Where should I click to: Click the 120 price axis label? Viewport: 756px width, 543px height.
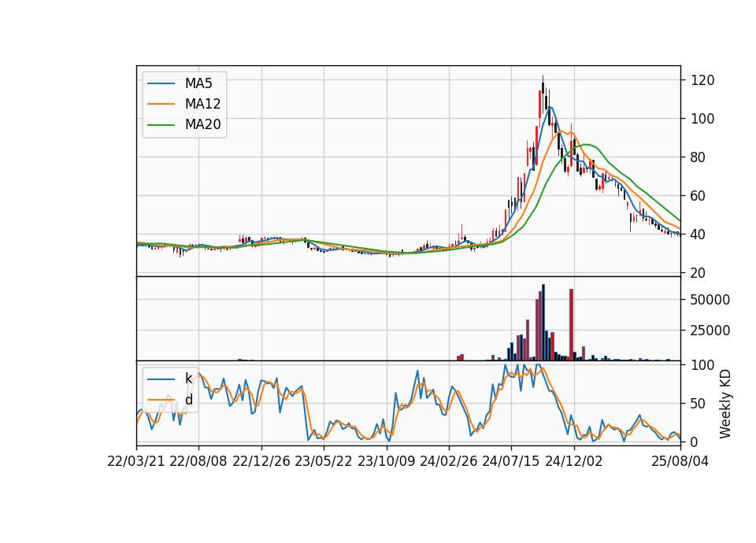click(x=702, y=80)
